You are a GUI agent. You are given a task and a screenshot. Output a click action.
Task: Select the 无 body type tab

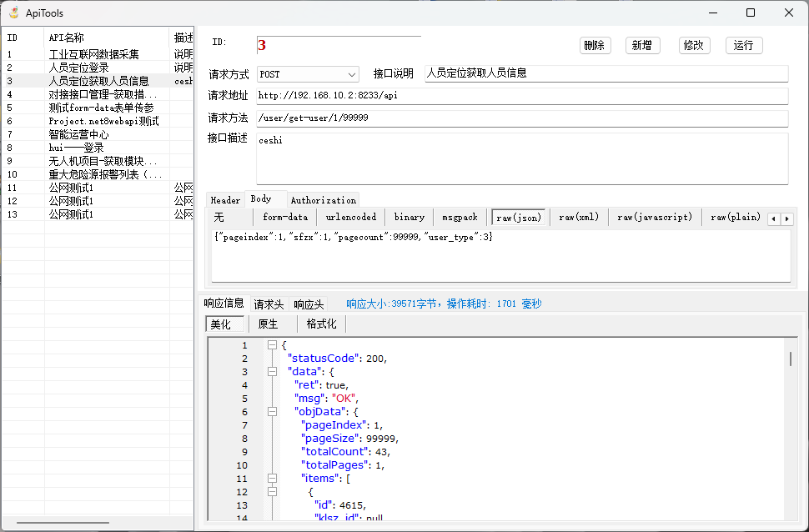(230, 218)
